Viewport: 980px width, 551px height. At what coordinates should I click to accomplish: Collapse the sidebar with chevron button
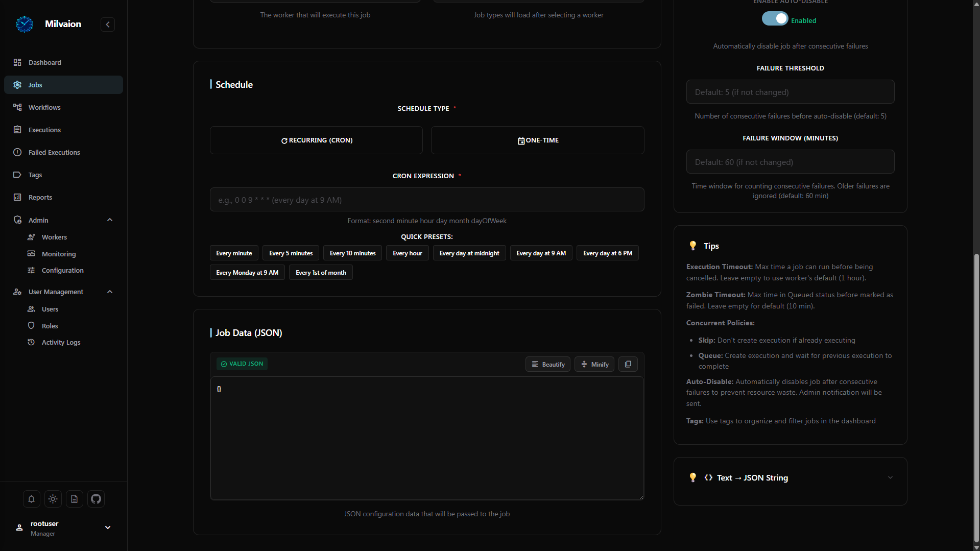pos(108,25)
